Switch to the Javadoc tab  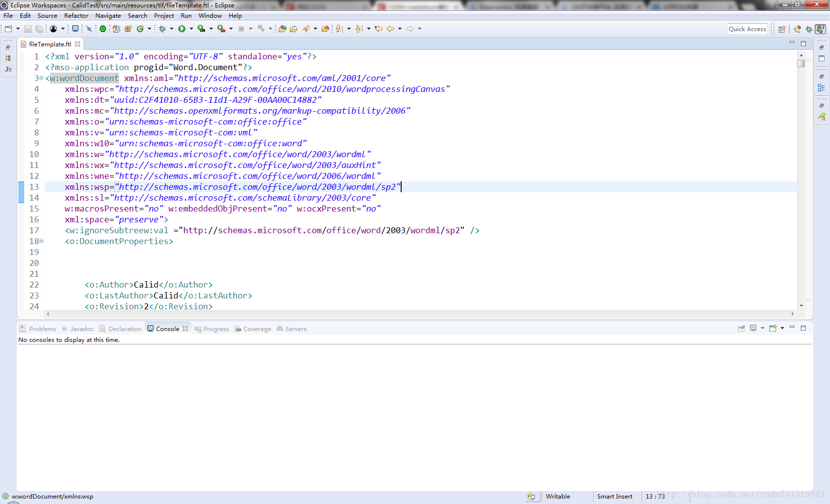[x=78, y=329]
